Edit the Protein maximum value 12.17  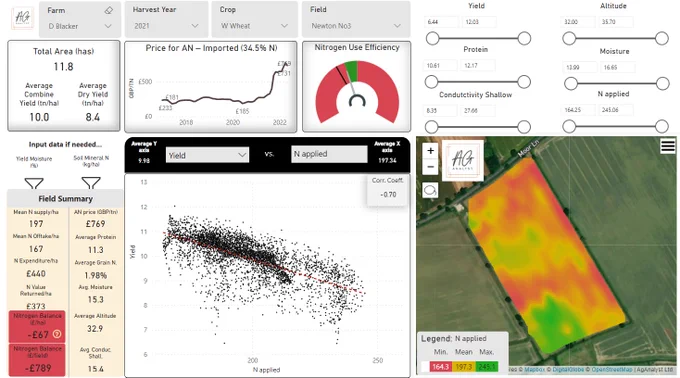(478, 65)
